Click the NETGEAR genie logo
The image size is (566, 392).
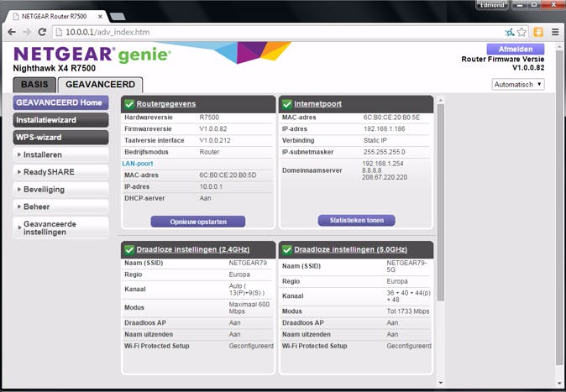pos(92,55)
